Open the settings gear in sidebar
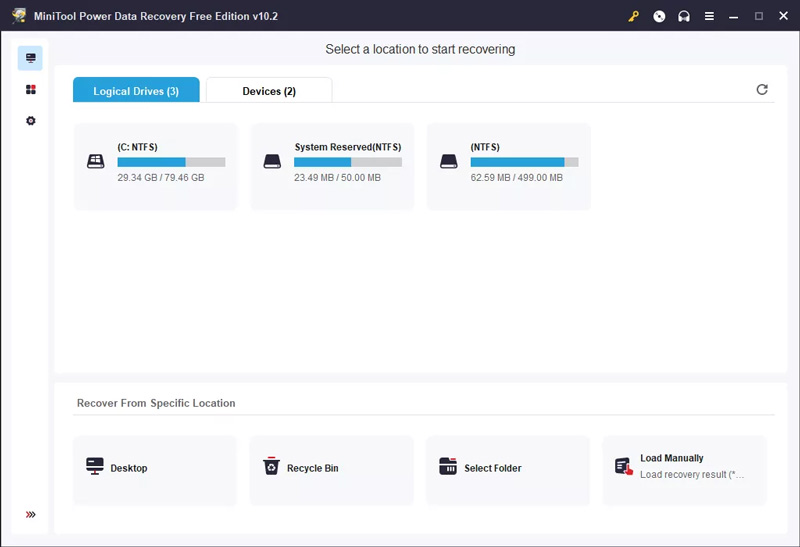The image size is (800, 547). point(30,121)
